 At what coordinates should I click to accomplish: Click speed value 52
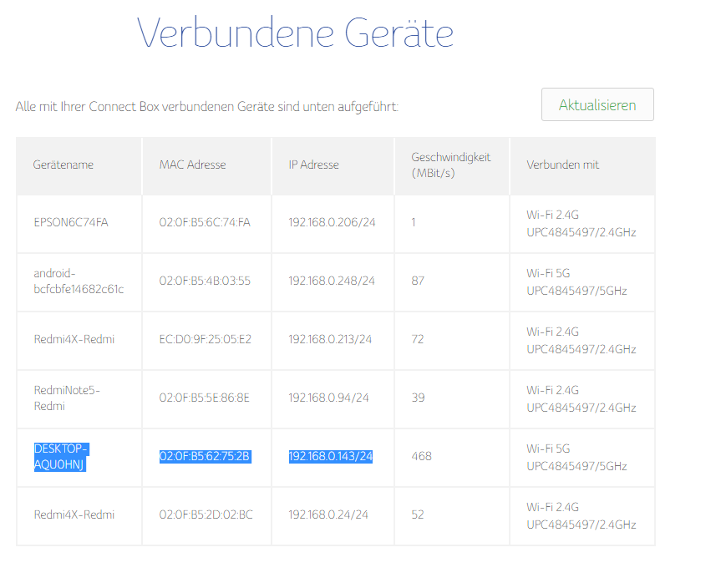pyautogui.click(x=418, y=514)
